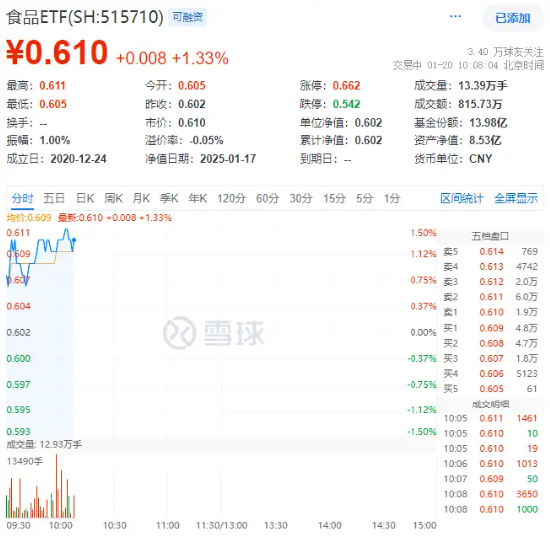The height and width of the screenshot is (537, 550).
Task: Click the 最低 value 0.605
Action: pos(53,104)
